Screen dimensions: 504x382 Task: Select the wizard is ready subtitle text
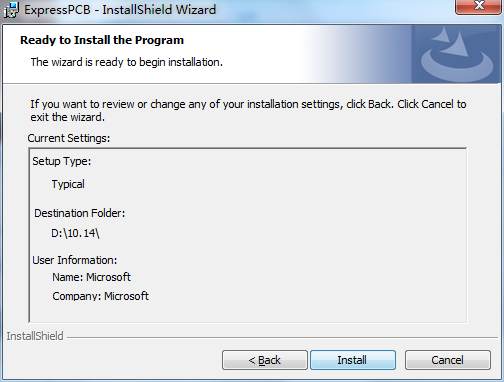[126, 62]
